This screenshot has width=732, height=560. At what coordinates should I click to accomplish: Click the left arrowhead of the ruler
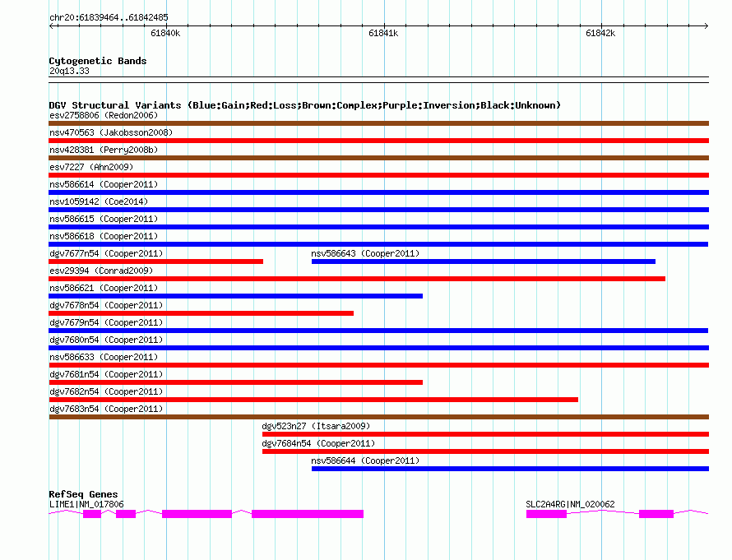click(x=51, y=26)
